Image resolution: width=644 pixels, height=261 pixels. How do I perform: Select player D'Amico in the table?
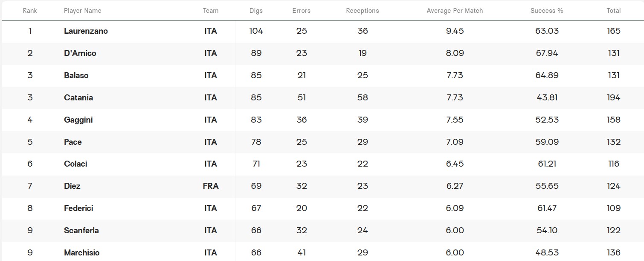(x=80, y=53)
